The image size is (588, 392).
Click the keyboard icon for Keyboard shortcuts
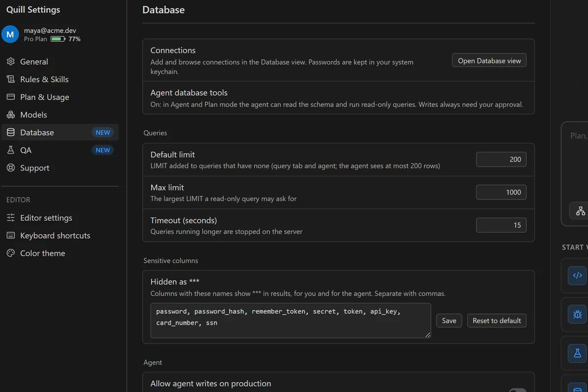(x=11, y=236)
